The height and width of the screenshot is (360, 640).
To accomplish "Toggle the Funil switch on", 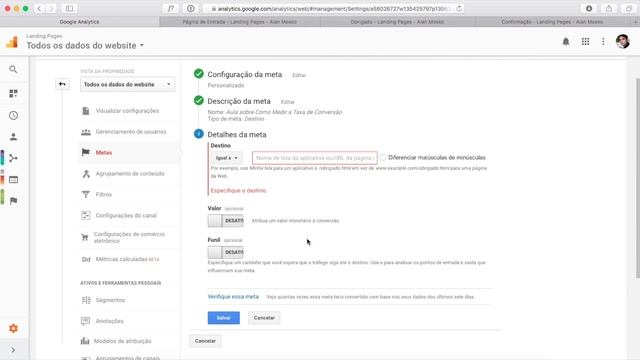I will [225, 252].
